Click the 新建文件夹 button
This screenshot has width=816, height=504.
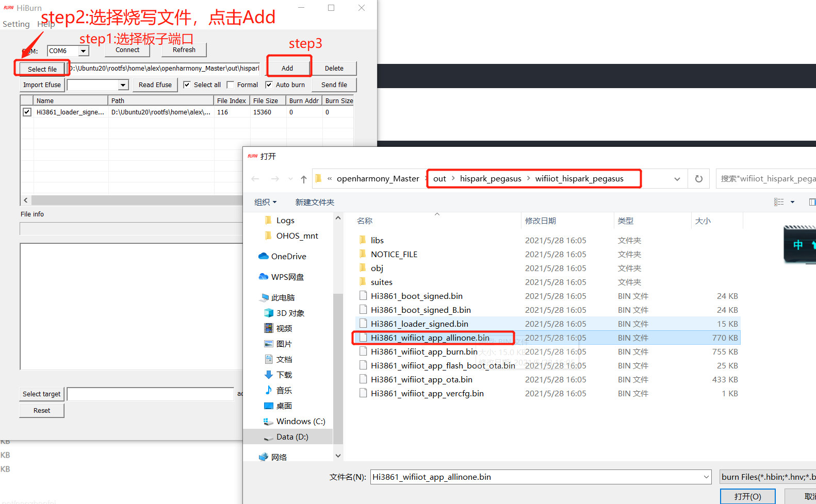pos(315,202)
